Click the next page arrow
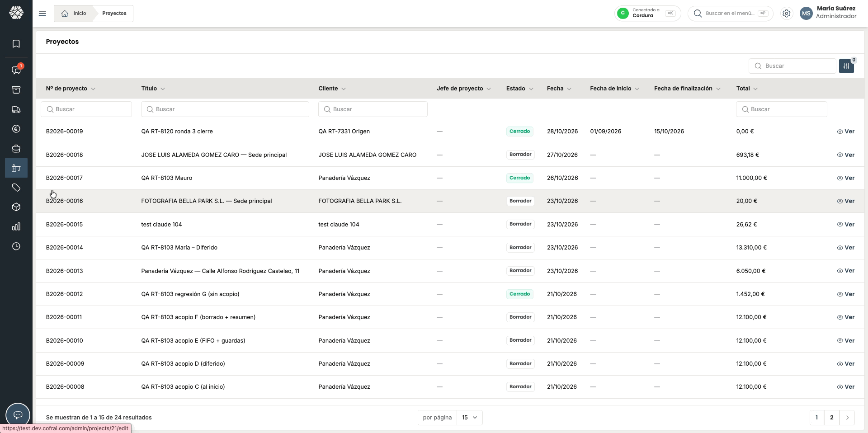Image resolution: width=868 pixels, height=433 pixels. pos(847,418)
